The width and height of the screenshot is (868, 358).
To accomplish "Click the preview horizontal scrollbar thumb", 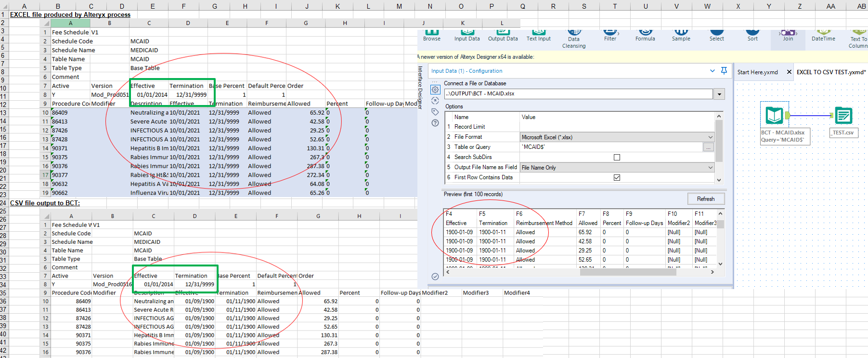I will 628,272.
